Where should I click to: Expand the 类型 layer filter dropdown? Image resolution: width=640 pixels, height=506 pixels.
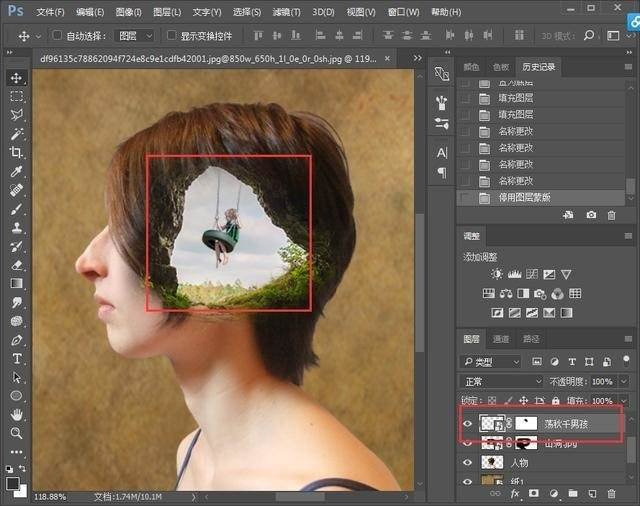(x=492, y=361)
